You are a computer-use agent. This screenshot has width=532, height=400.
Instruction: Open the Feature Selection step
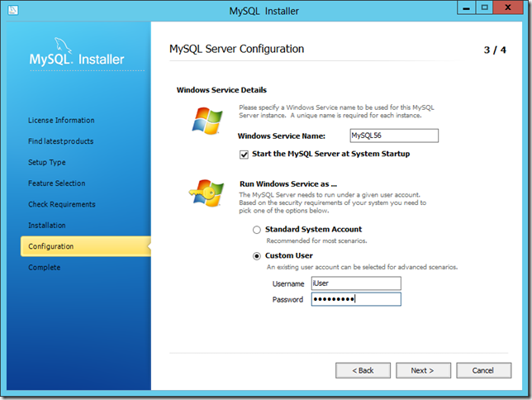click(x=57, y=183)
